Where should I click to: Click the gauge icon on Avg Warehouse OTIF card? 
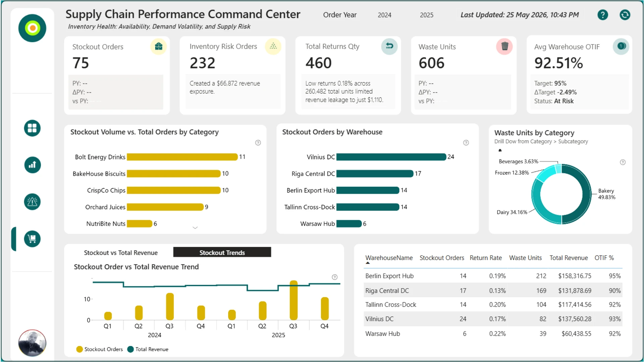[x=621, y=46]
